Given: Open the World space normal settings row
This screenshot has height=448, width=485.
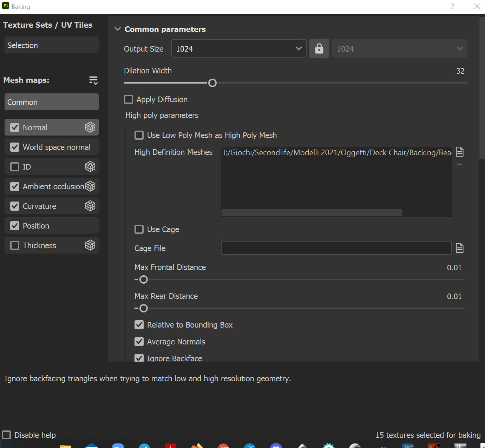Looking at the screenshot, I should click(52, 147).
